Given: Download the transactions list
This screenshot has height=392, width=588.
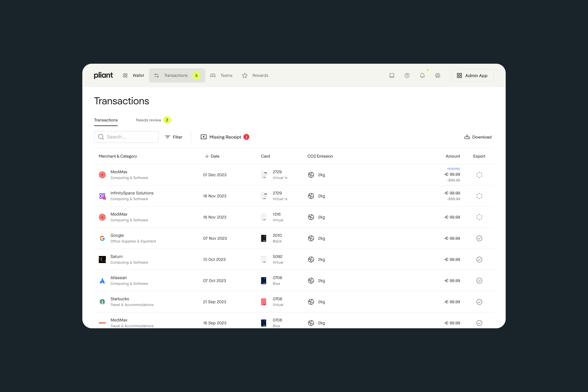Looking at the screenshot, I should (478, 137).
